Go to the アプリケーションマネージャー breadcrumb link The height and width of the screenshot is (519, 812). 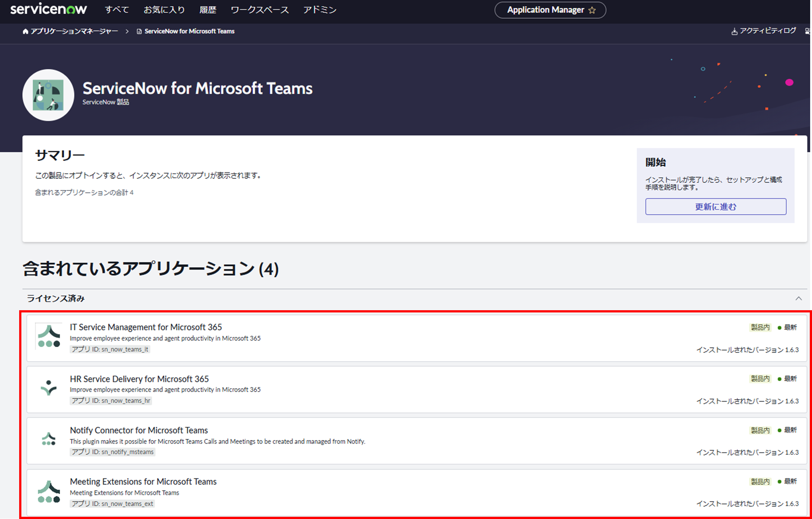[74, 31]
